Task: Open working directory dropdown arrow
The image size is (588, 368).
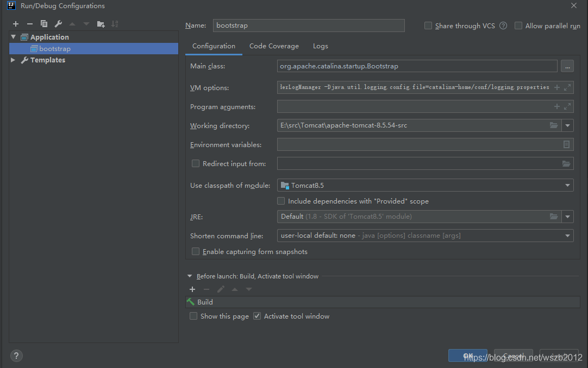Action: point(567,125)
